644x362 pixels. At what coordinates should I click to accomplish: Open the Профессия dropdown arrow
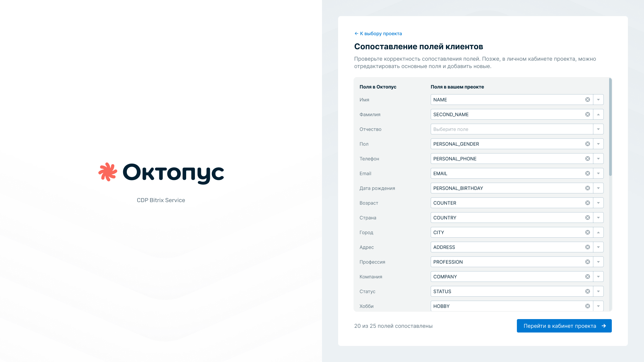(598, 262)
